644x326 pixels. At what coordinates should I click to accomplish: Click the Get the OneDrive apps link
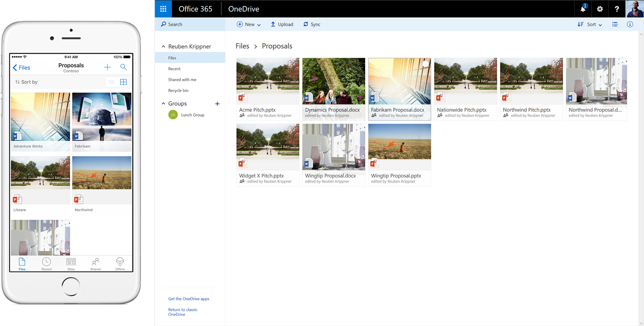pos(189,299)
